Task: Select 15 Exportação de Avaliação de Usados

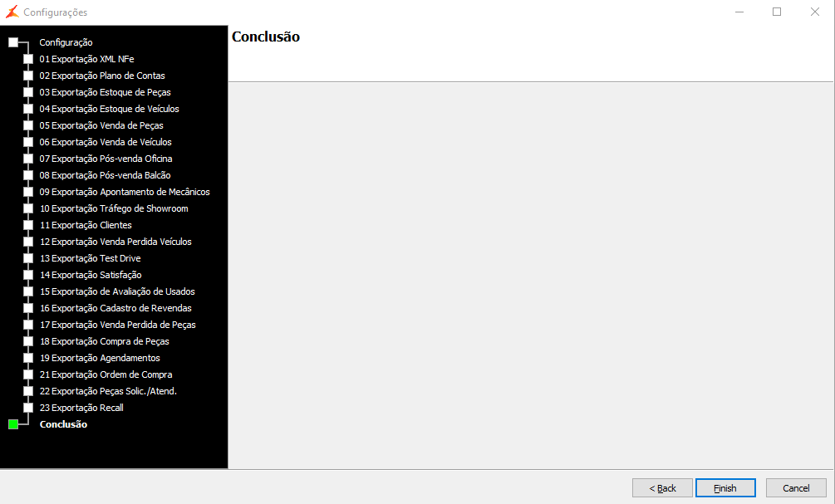Action: (x=117, y=291)
